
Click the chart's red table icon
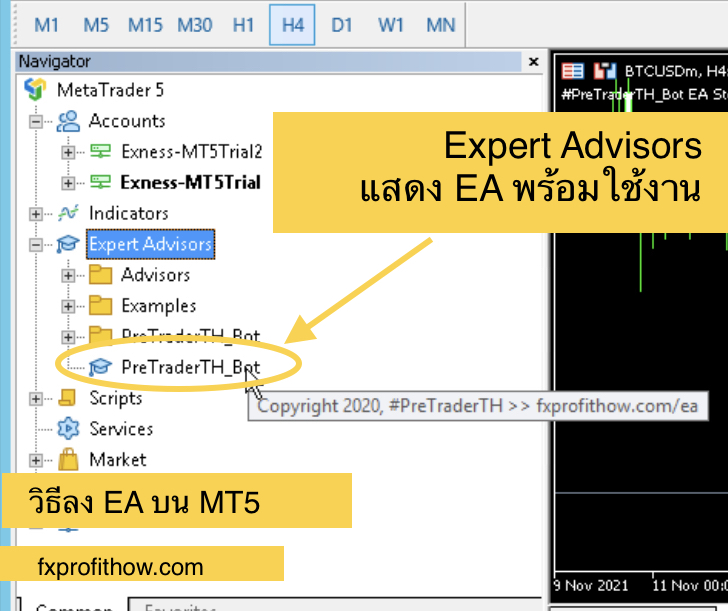click(x=572, y=71)
